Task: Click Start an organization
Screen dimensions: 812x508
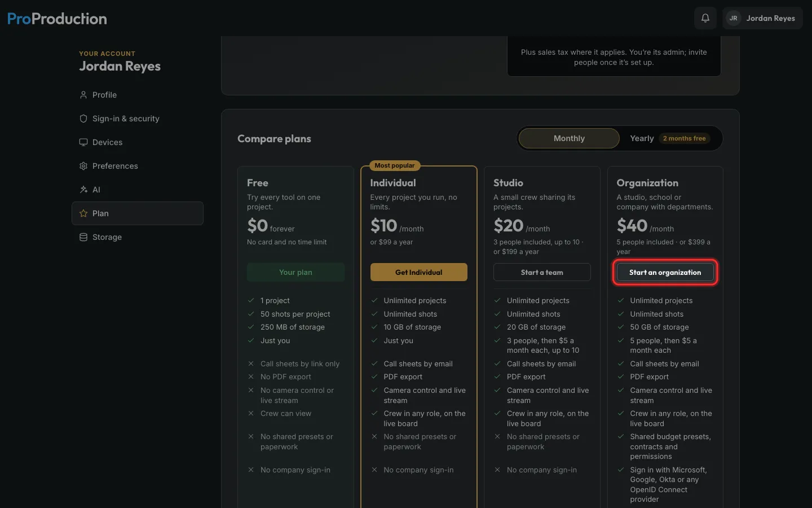Action: (x=665, y=272)
